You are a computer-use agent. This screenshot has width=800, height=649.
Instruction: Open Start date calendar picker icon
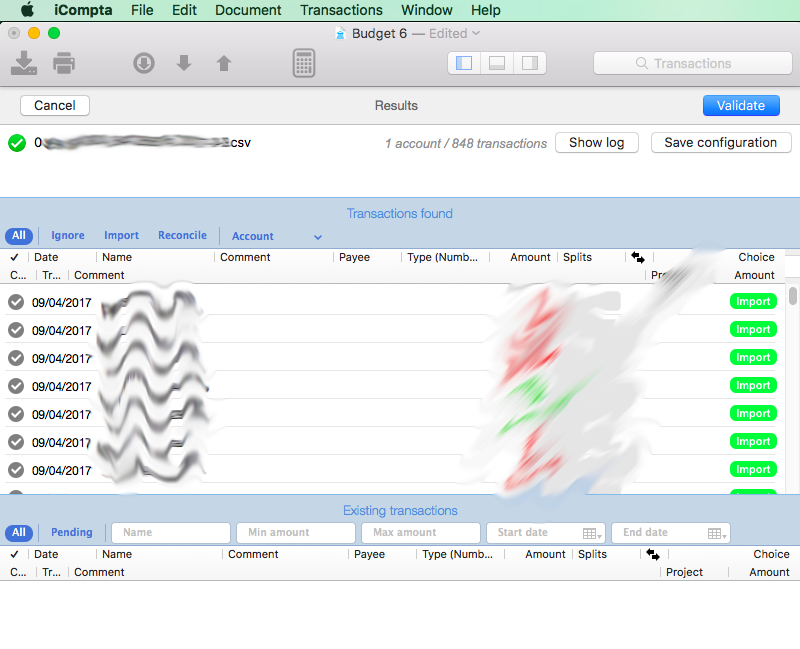[x=592, y=533]
